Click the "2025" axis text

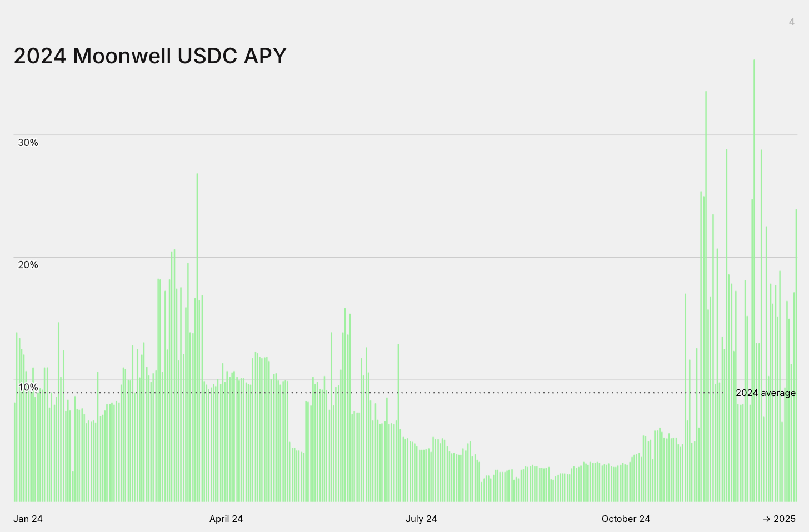[x=785, y=519]
